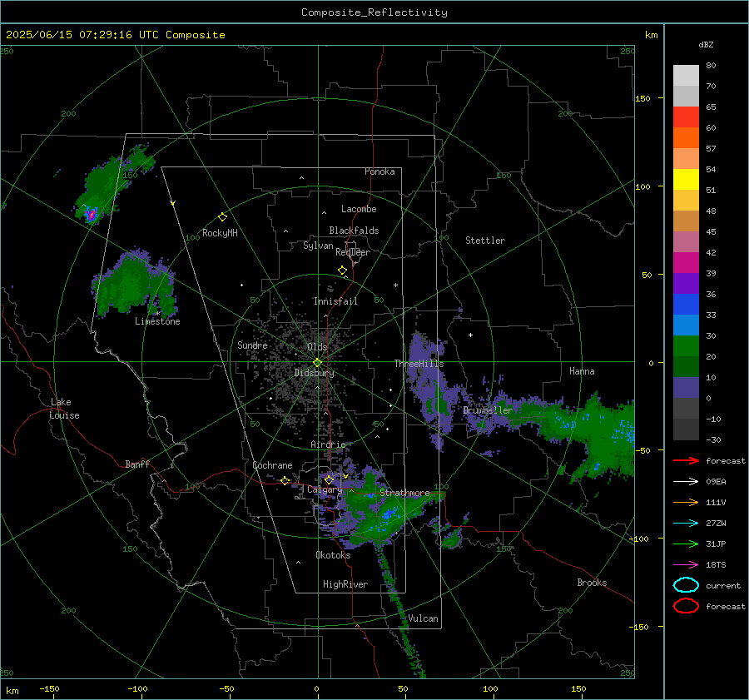Select the RedDeer label on the map
749x700 pixels.
click(353, 252)
